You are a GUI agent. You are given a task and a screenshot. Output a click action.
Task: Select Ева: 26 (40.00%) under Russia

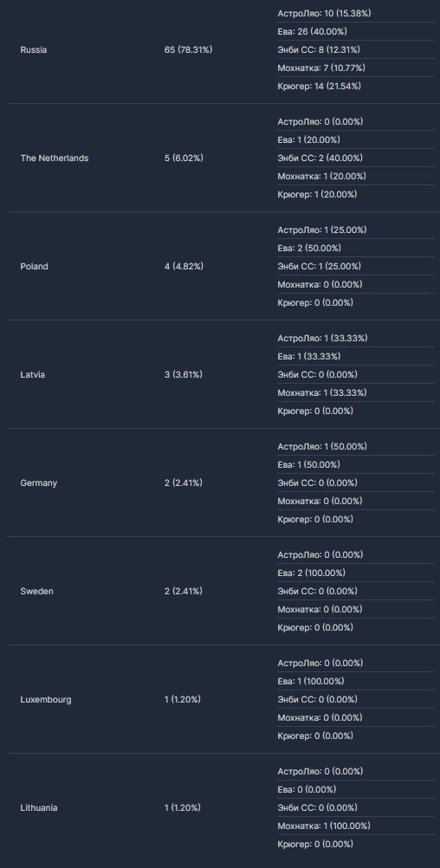click(312, 31)
